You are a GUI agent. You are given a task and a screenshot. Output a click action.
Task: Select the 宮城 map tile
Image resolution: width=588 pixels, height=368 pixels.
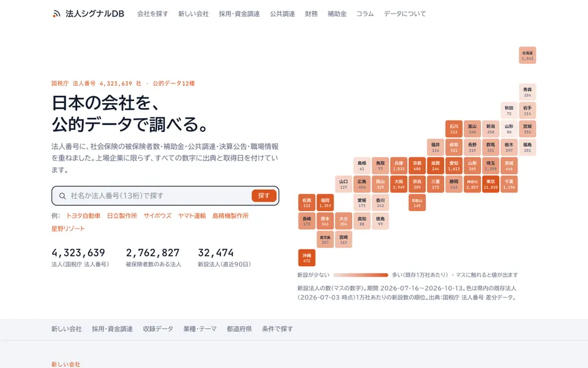[x=527, y=129]
